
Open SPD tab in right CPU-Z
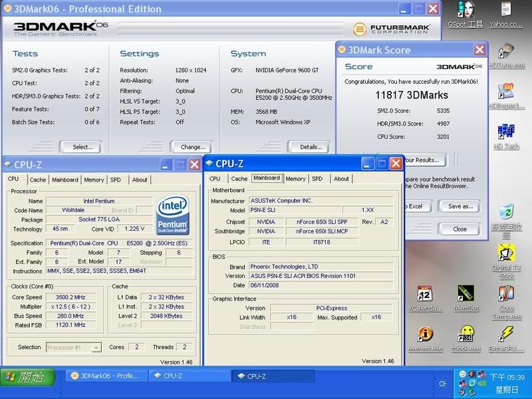coord(317,179)
